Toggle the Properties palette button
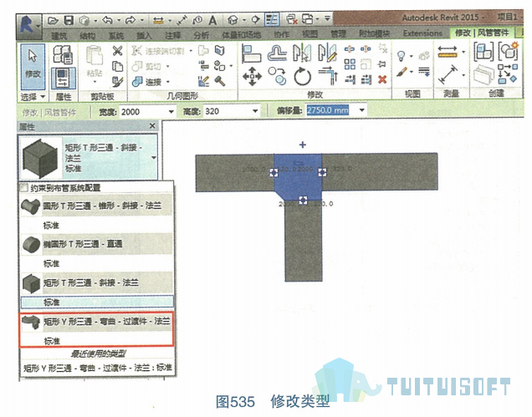Viewport: 532px width, 417px height. coord(63,79)
